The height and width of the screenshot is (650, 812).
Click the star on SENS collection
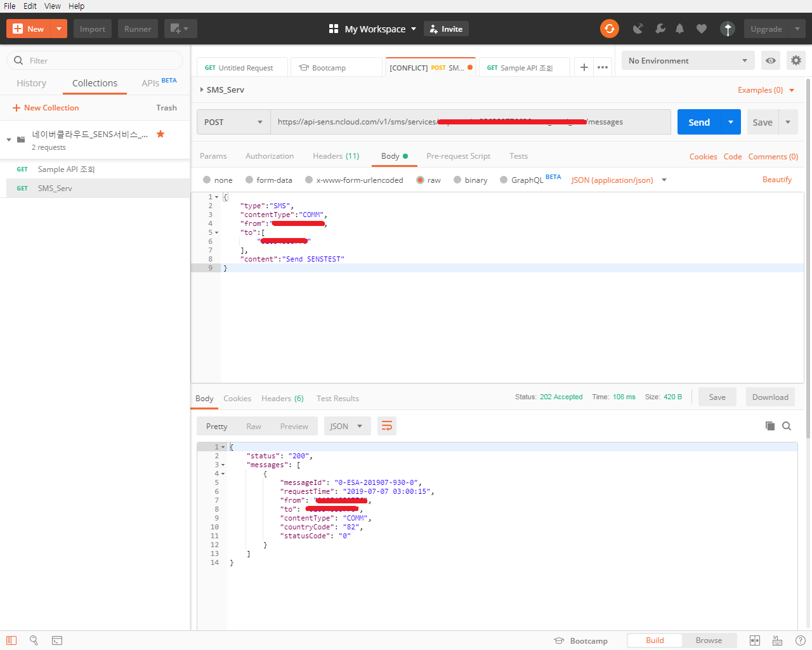pos(160,134)
